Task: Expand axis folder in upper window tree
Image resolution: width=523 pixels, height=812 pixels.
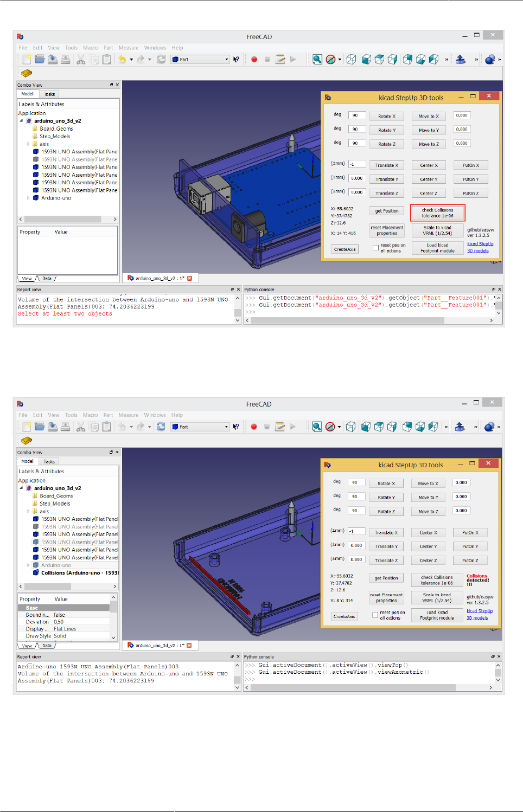Action: click(28, 144)
